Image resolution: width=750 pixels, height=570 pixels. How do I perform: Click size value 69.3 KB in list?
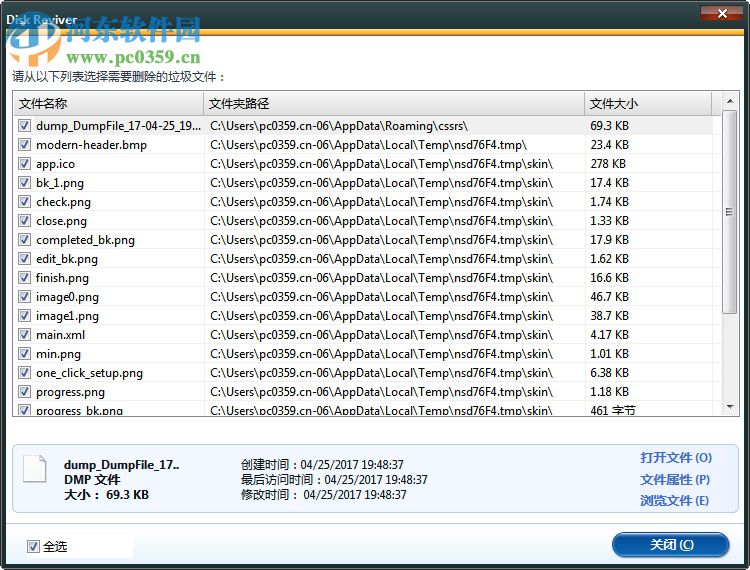609,126
